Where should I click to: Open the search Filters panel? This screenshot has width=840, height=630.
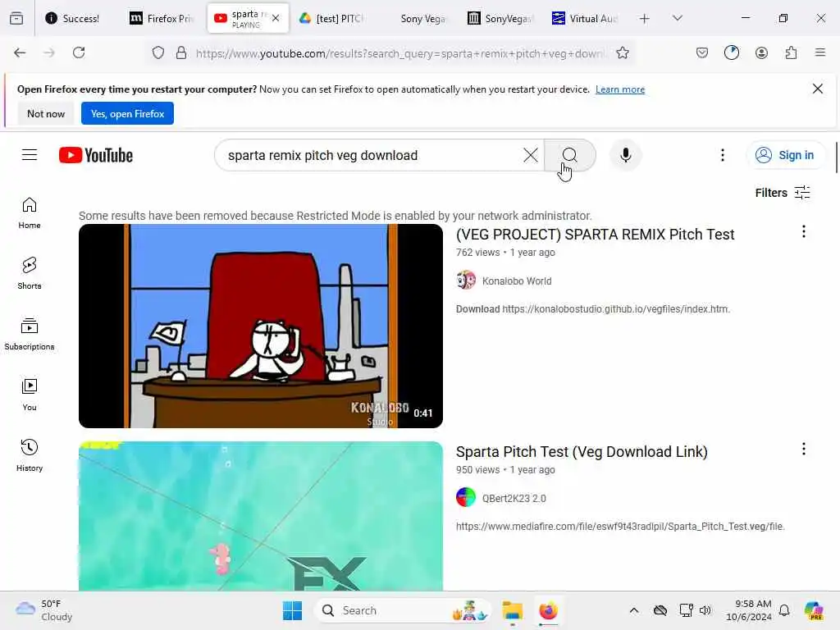coord(782,193)
